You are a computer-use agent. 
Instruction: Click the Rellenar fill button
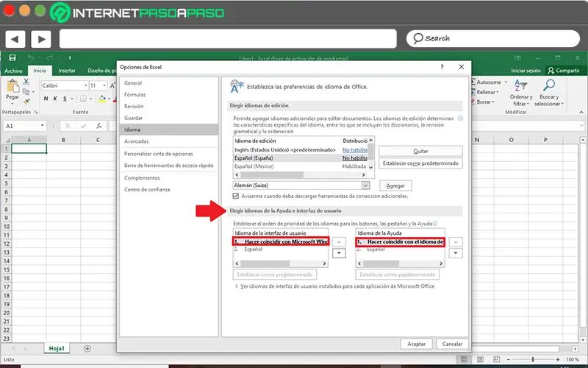(x=485, y=92)
